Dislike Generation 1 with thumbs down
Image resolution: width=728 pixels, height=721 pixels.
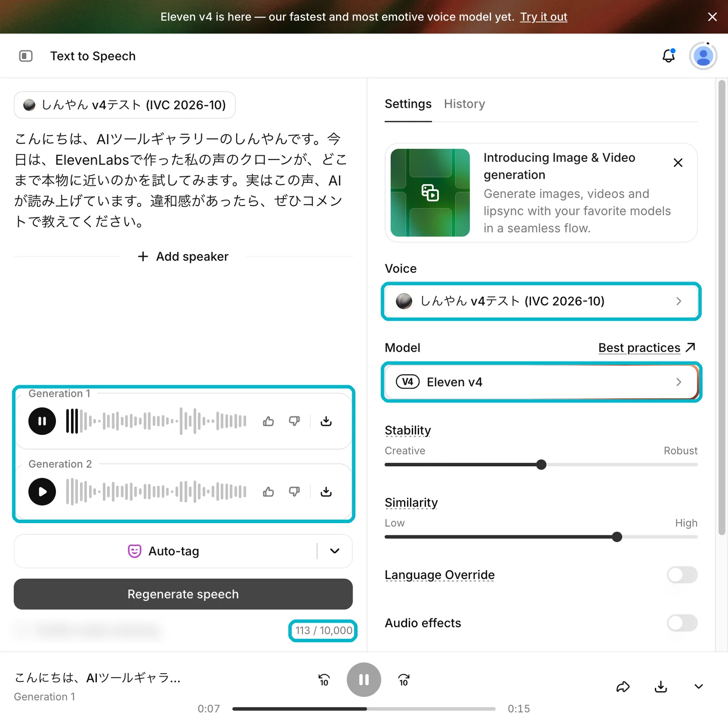click(x=294, y=421)
